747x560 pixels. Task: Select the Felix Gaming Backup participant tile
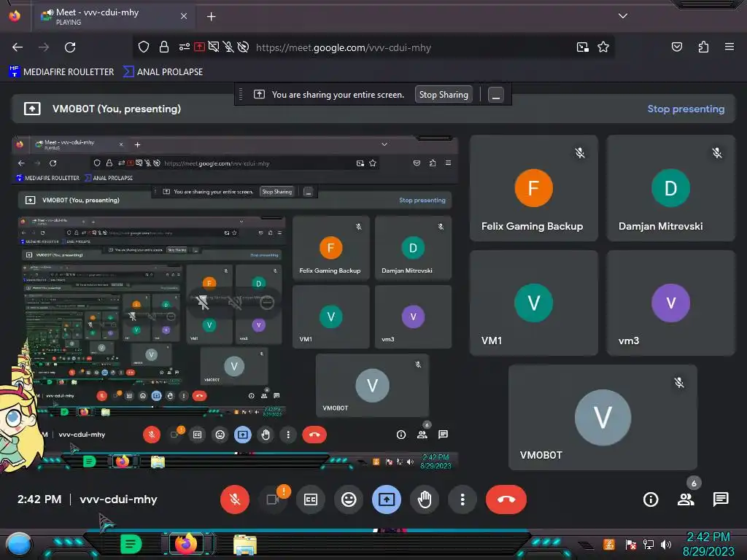pos(533,188)
